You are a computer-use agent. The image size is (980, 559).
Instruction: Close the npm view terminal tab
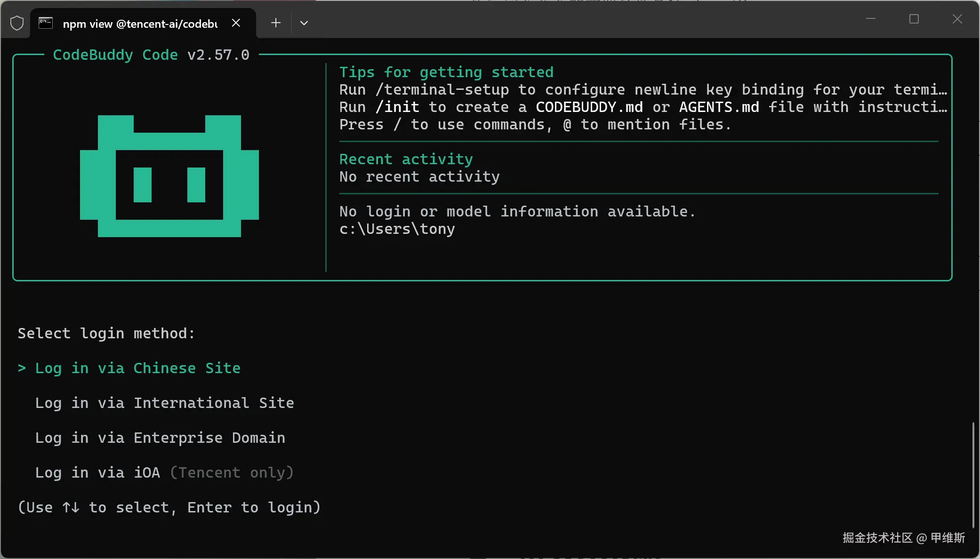pyautogui.click(x=236, y=23)
